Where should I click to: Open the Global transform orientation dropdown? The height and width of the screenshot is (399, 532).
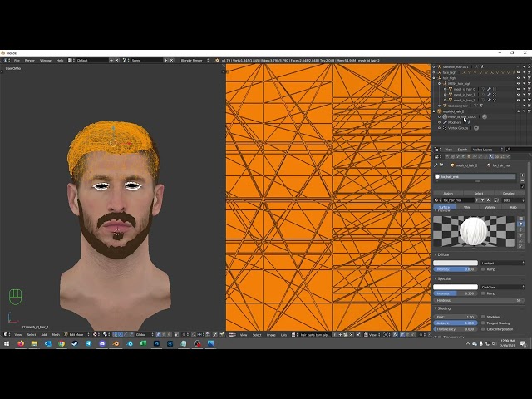point(145,334)
